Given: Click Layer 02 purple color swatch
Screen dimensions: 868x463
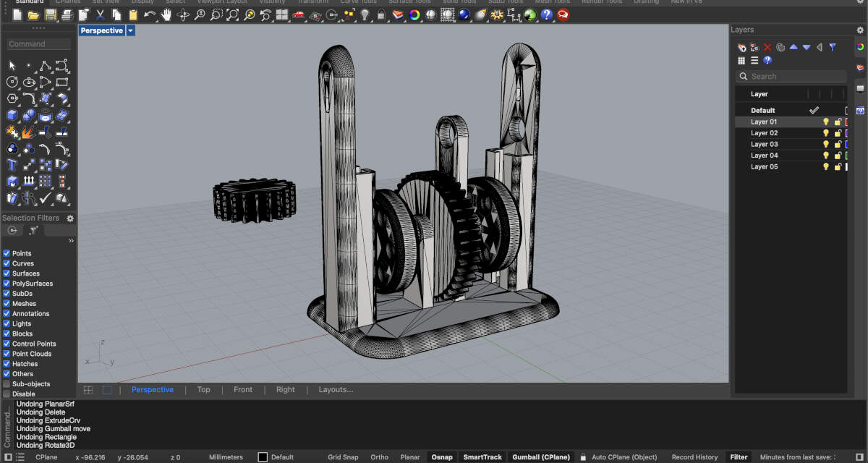Looking at the screenshot, I should coord(847,133).
